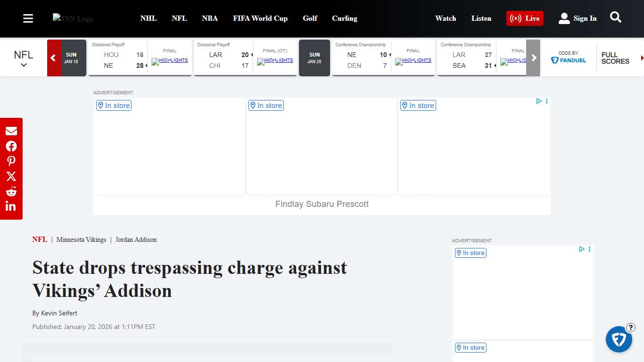The image size is (644, 362).
Task: Open the NHL section
Action: [149, 18]
